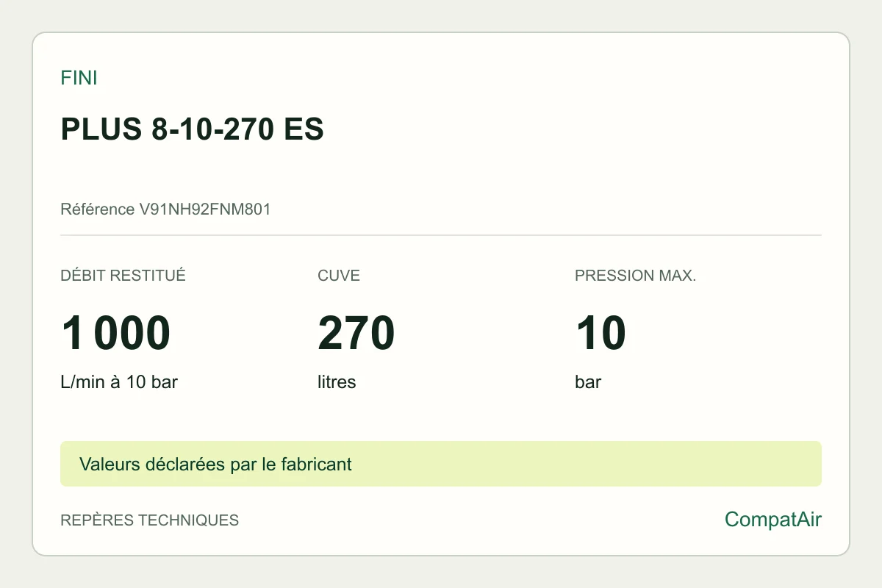
Task: Click the FINI brand label
Action: pos(79,78)
